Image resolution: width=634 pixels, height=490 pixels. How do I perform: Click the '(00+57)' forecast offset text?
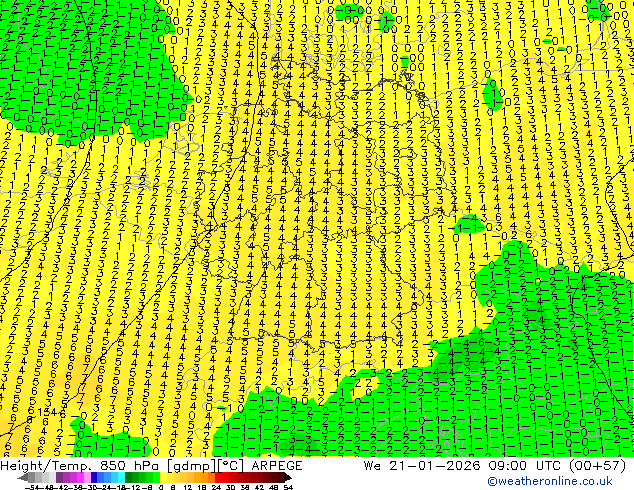tap(598, 466)
